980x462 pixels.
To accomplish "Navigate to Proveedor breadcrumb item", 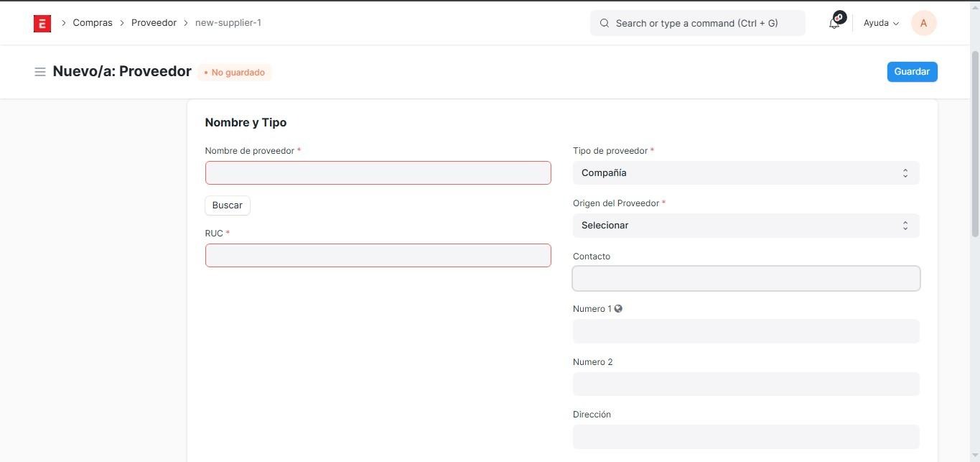I will click(x=154, y=23).
